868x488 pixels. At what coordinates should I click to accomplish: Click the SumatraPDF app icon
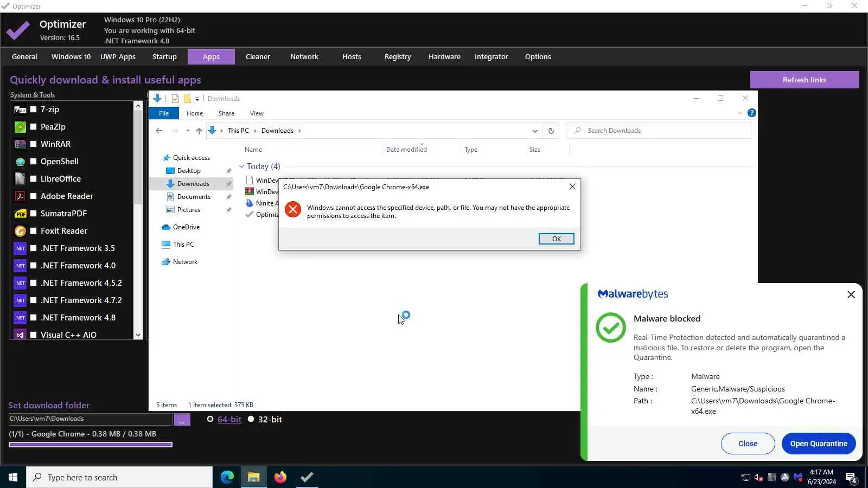pos(20,214)
